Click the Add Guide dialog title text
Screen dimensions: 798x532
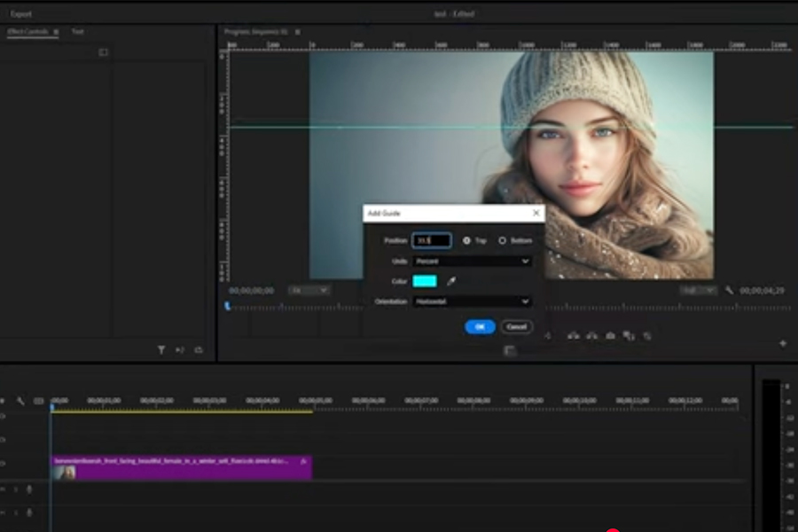[x=384, y=214]
